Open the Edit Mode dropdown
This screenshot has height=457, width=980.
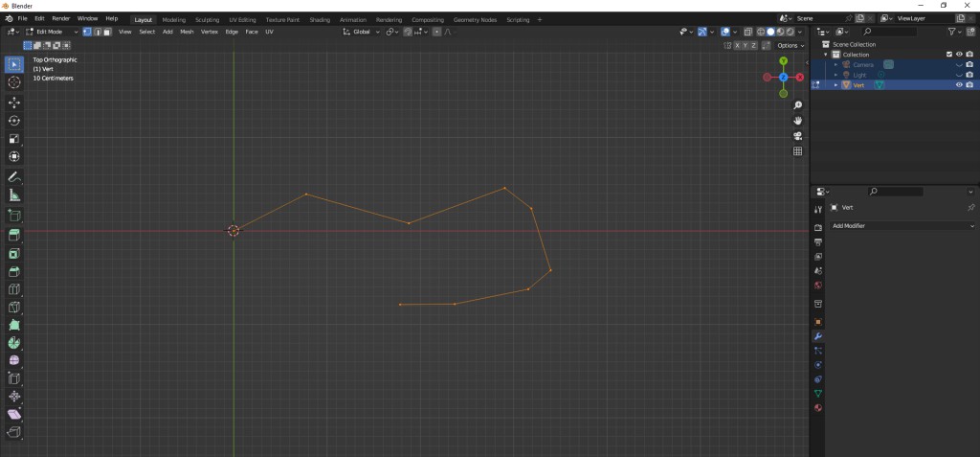[52, 32]
